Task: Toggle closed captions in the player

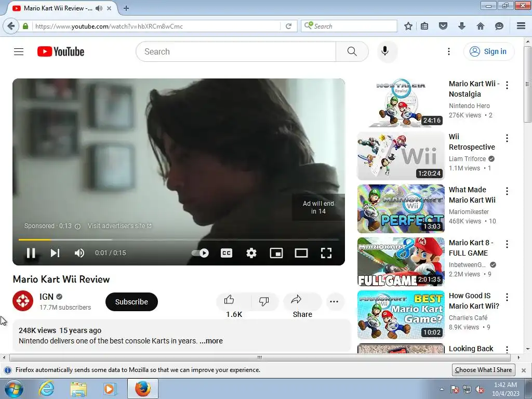Action: point(227,253)
